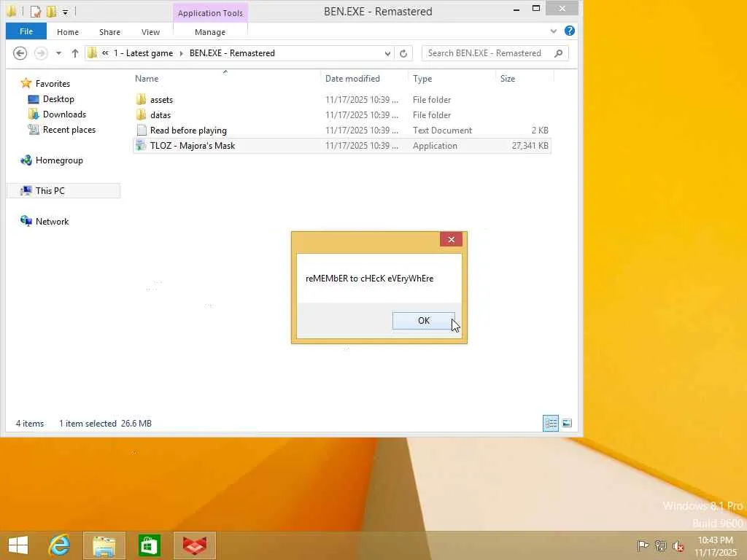Select the Manage ribbon tab
The image size is (747, 560).
point(210,32)
